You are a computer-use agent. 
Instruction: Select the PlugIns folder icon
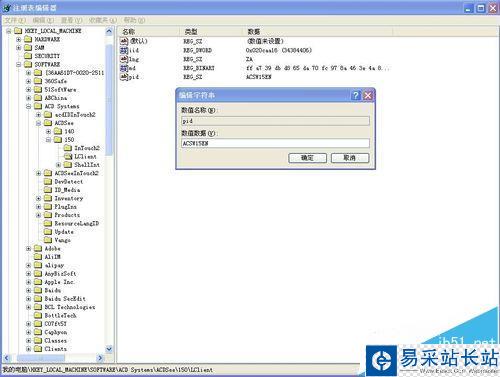[x=48, y=207]
